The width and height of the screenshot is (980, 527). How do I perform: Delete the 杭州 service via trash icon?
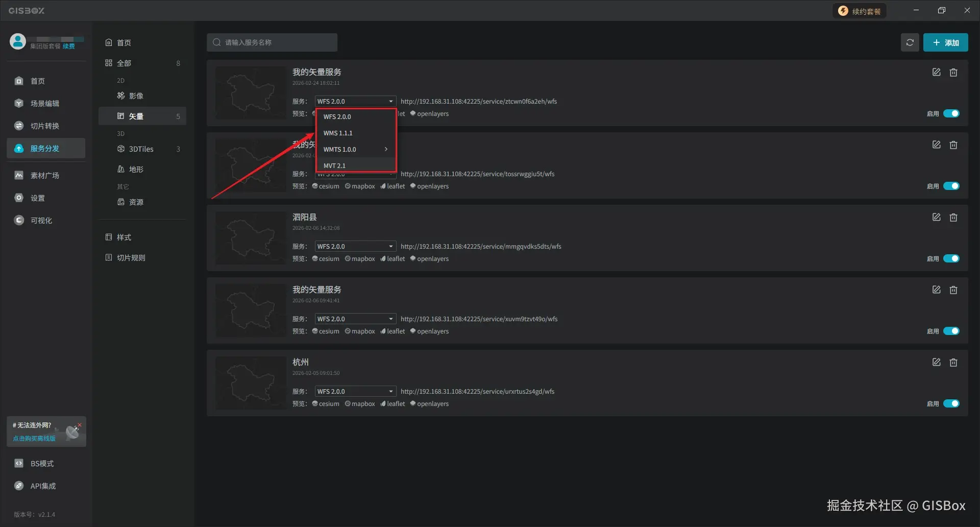point(953,362)
